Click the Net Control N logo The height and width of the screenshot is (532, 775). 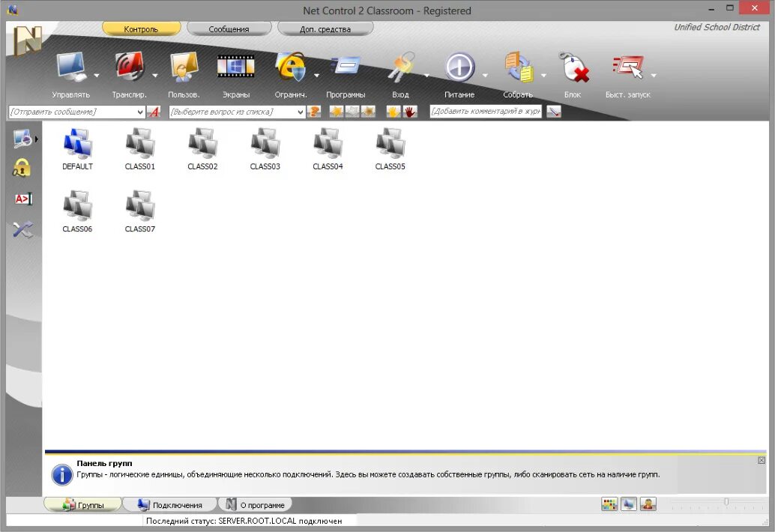(28, 40)
